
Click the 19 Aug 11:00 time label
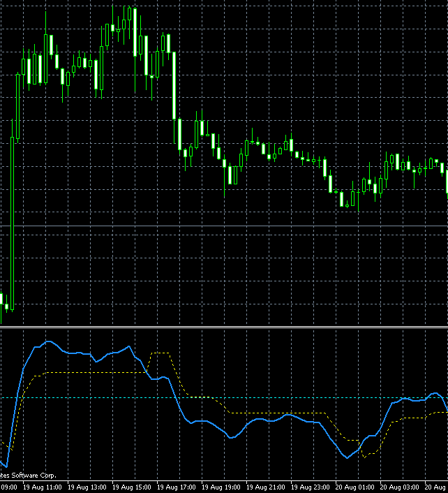click(43, 487)
